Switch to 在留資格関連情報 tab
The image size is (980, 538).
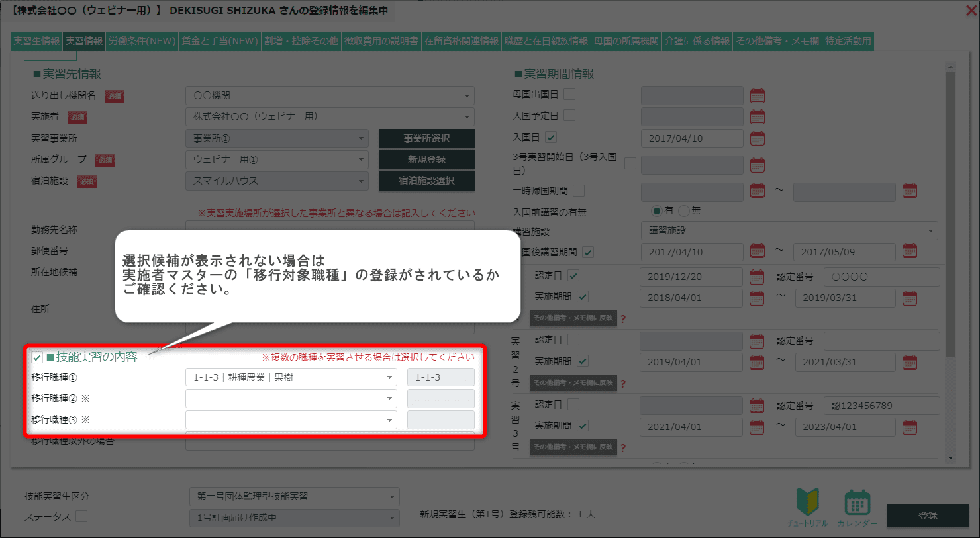[462, 41]
